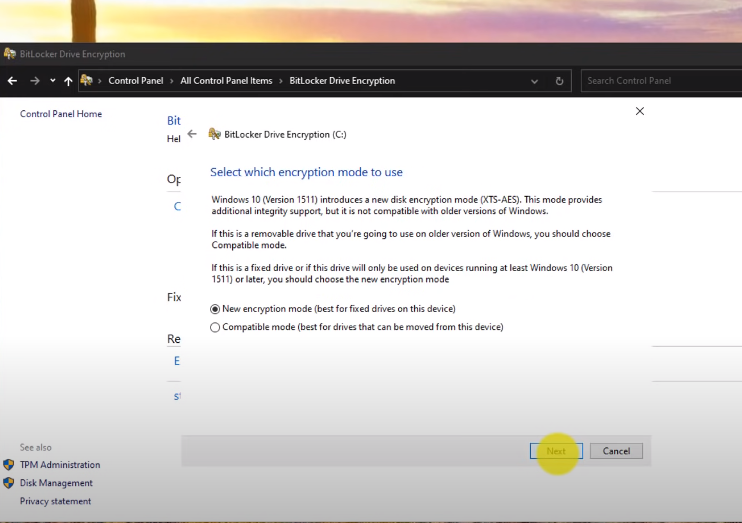
Task: Open All Control Panel Items breadcrumb
Action: (x=226, y=81)
